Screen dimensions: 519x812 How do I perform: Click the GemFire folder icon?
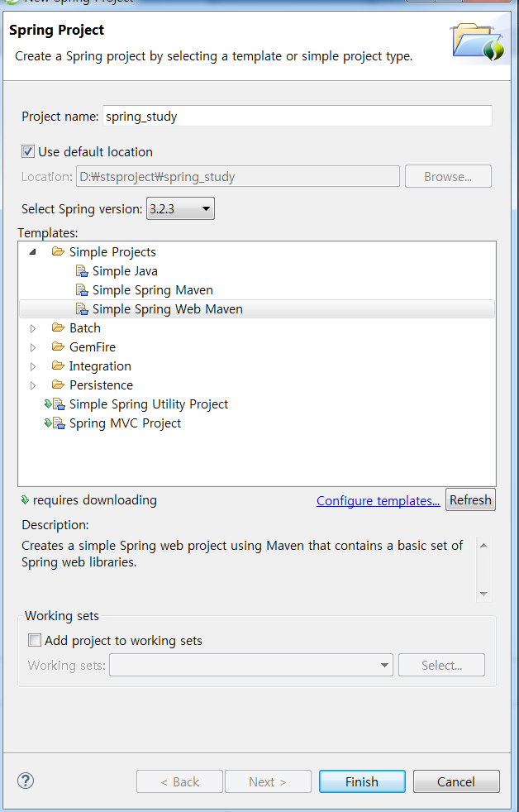pyautogui.click(x=58, y=347)
